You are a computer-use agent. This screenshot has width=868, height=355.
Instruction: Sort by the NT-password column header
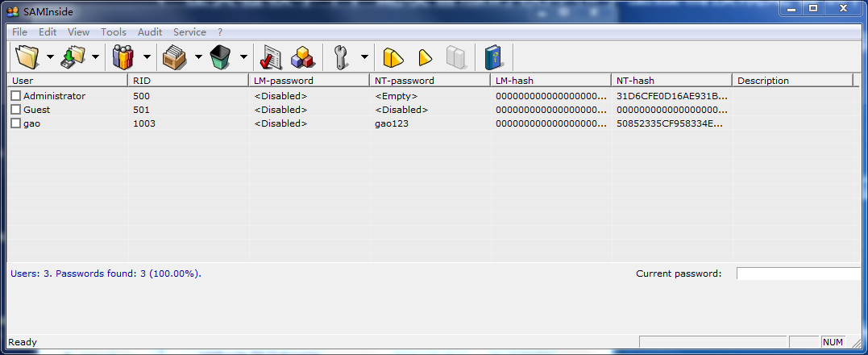point(430,81)
